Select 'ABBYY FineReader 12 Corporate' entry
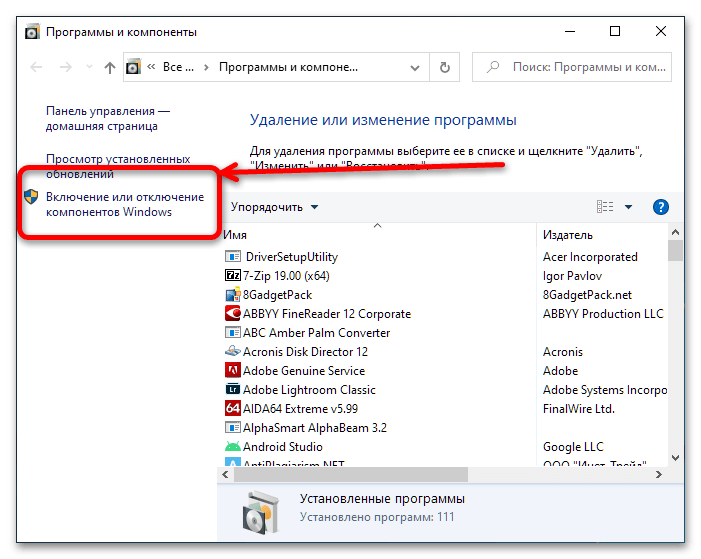Screen dimensions: 701x559 pyautogui.click(x=327, y=314)
